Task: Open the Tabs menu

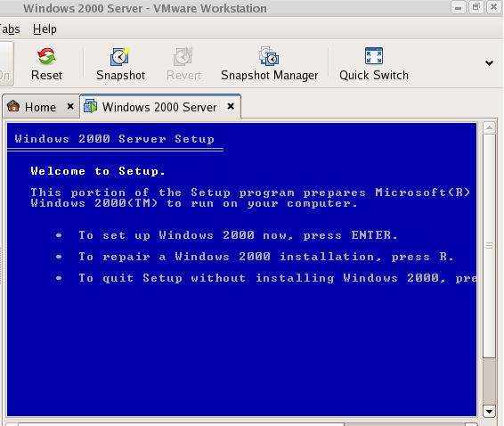Action: pyautogui.click(x=10, y=29)
